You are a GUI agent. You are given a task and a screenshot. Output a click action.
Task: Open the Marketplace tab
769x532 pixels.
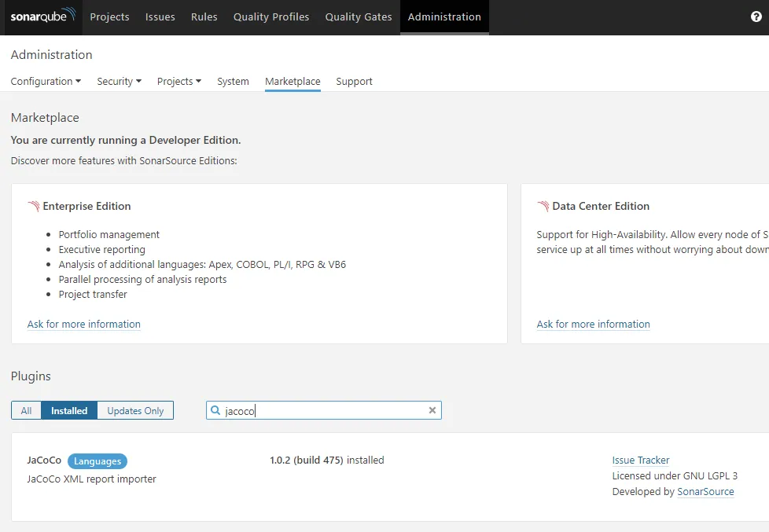click(293, 81)
